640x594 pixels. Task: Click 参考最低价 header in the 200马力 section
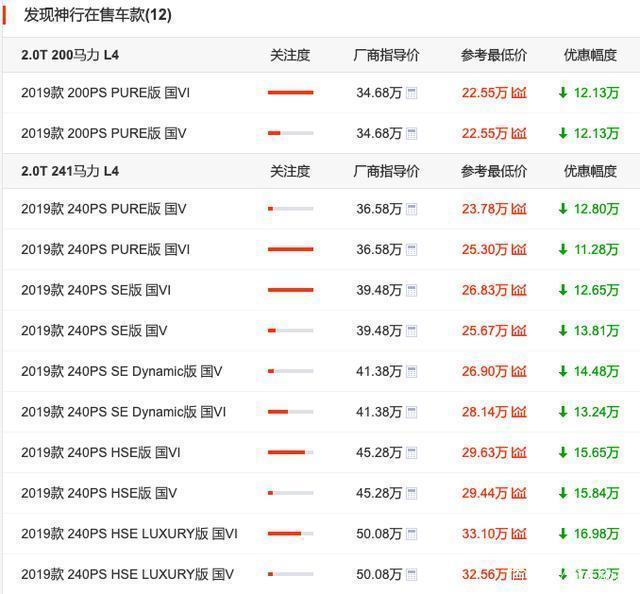(x=494, y=55)
